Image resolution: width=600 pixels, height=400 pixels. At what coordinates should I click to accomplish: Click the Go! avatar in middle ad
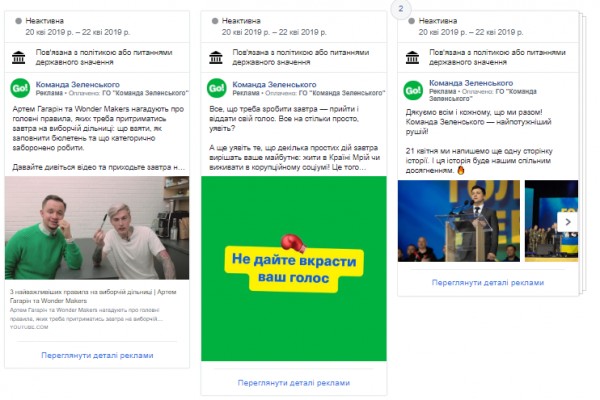pos(217,88)
